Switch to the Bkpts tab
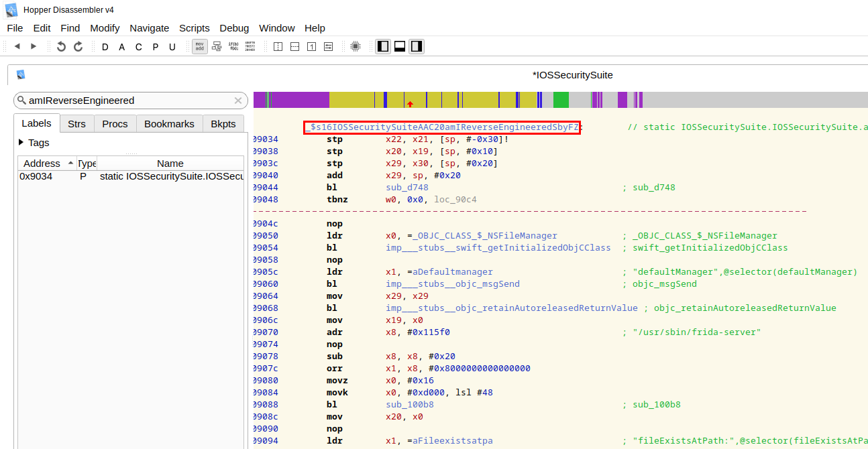Viewport: 868px width, 449px height. coord(223,123)
